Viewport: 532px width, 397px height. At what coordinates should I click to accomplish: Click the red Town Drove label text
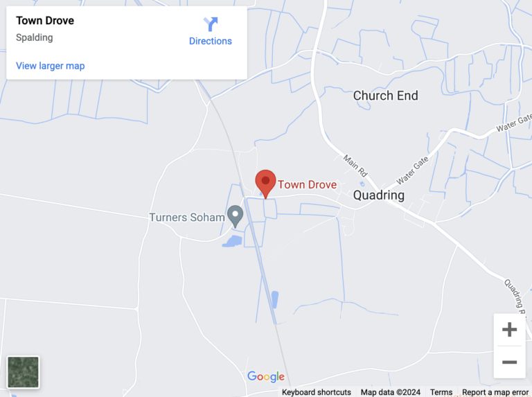(307, 184)
